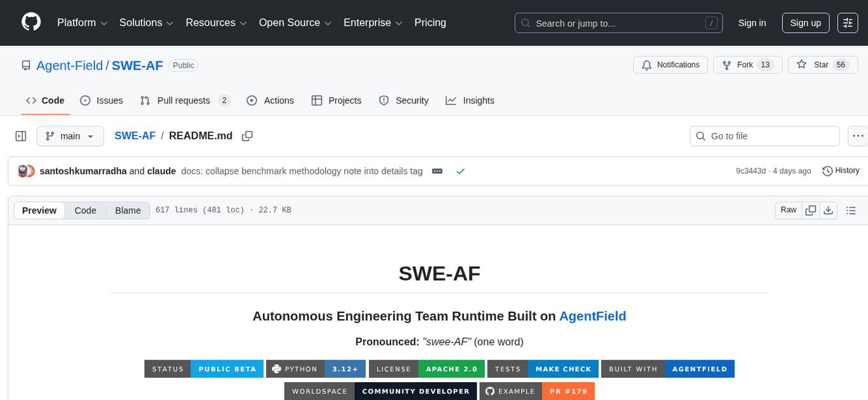
Task: Open the AgentField link
Action: (592, 316)
